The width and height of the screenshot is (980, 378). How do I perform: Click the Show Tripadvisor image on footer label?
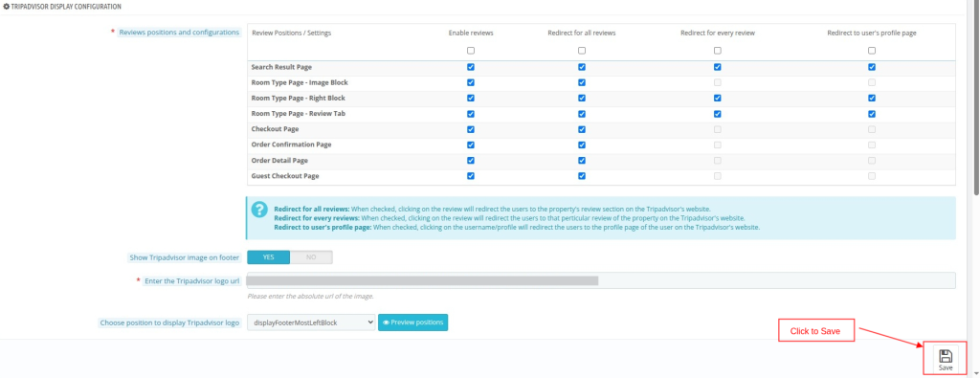click(x=185, y=257)
